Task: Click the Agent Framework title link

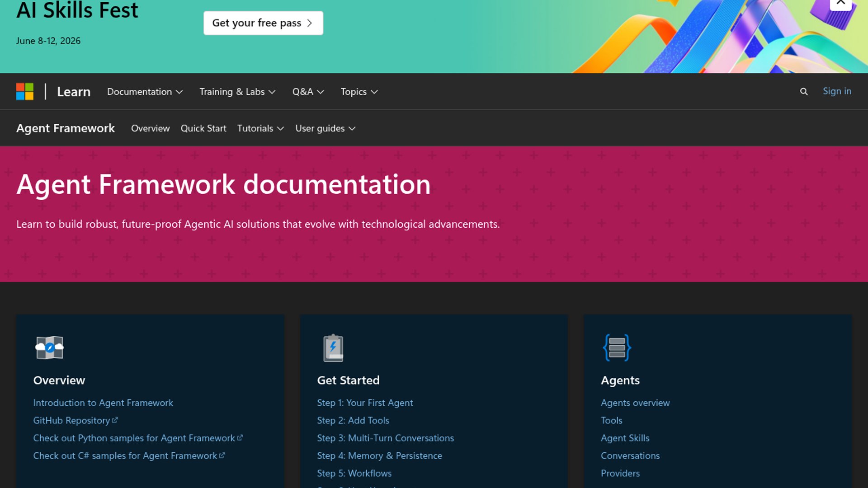Action: point(66,128)
